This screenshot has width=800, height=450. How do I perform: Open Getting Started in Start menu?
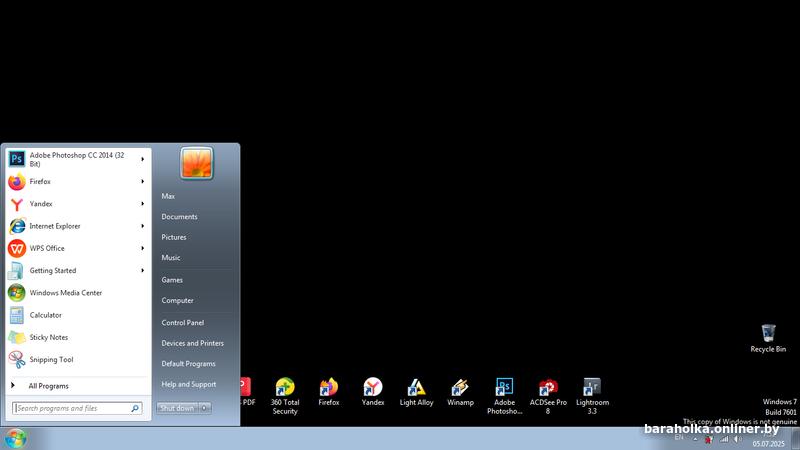click(x=77, y=270)
